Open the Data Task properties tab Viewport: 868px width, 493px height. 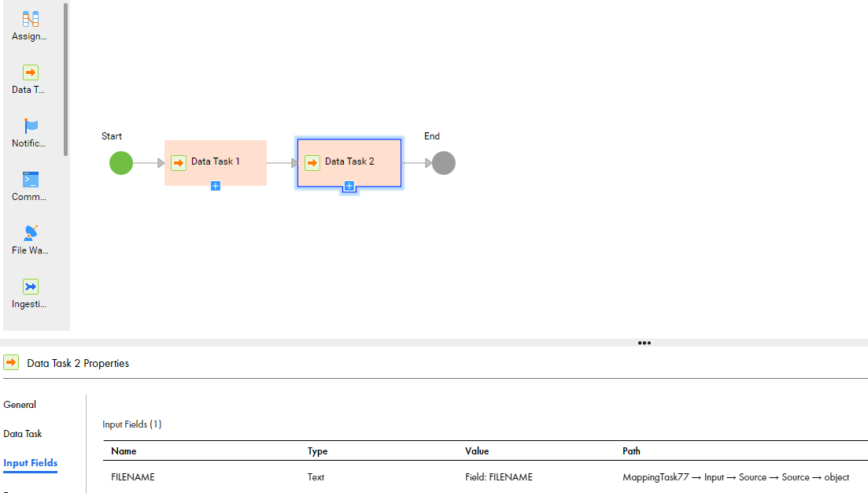(x=23, y=434)
